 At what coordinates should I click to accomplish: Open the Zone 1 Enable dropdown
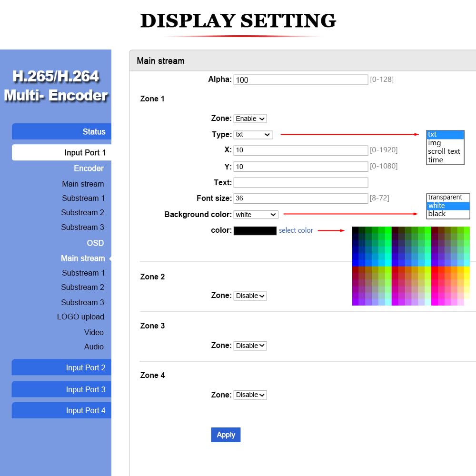[x=250, y=119]
